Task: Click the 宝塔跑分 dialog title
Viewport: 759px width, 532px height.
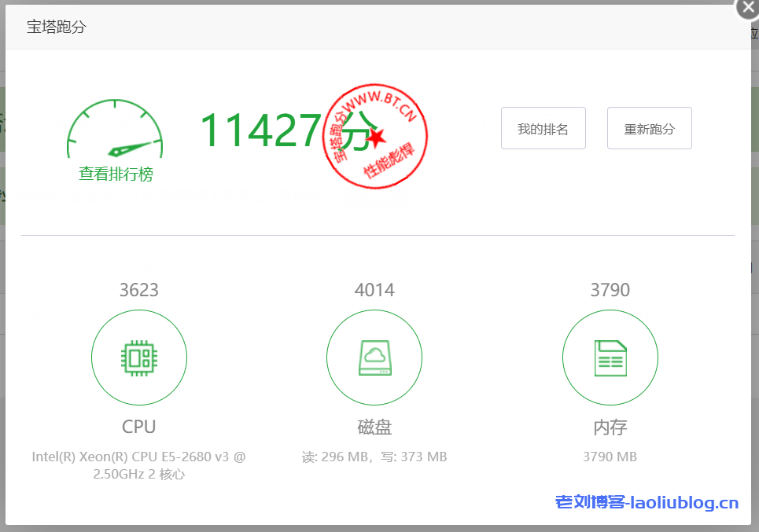Action: [57, 27]
